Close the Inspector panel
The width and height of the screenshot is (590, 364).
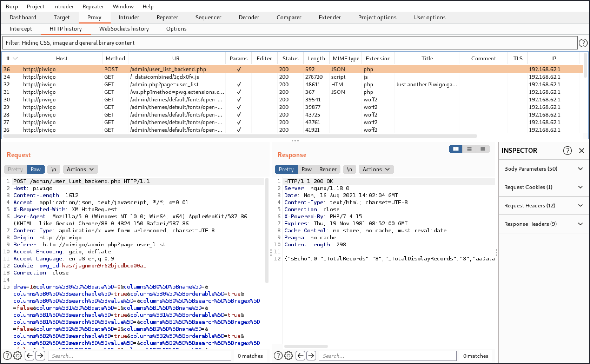click(582, 151)
